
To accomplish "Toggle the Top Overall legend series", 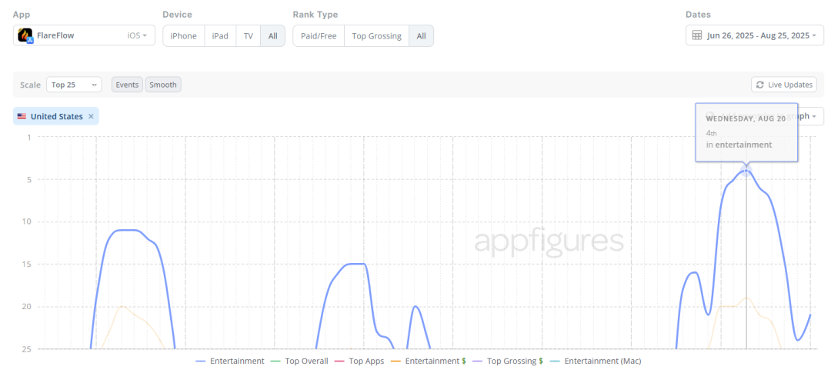I will click(x=299, y=361).
